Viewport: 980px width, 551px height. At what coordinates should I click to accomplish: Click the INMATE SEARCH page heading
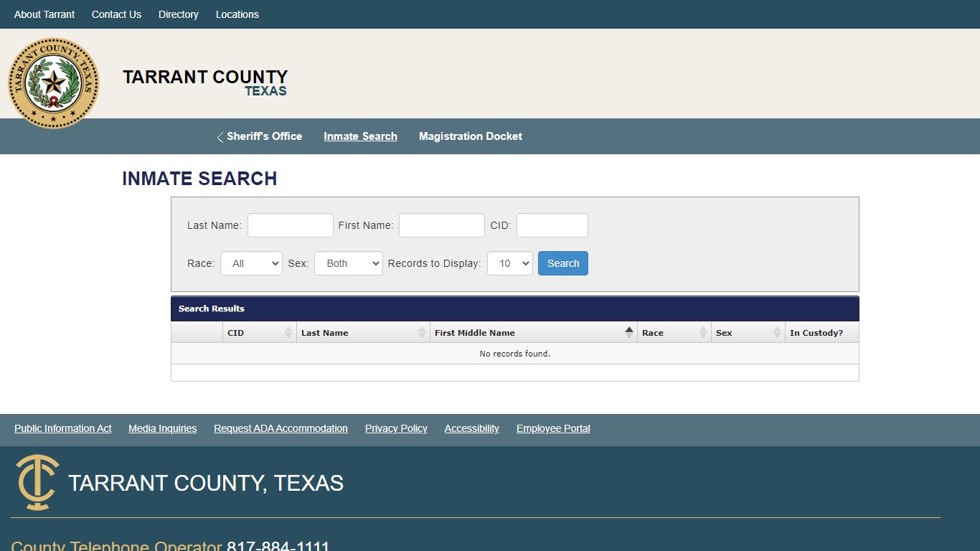(199, 179)
